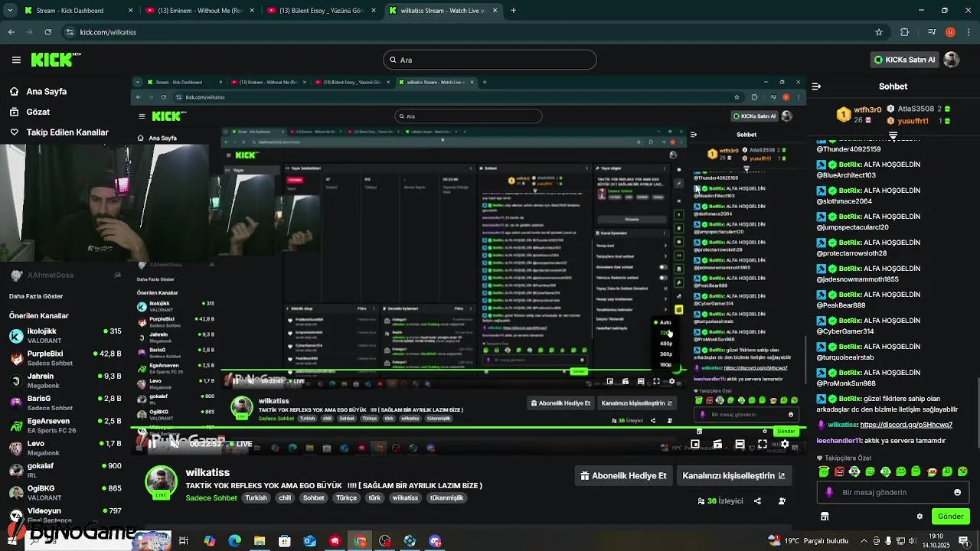
Task: Collapse the Sohbet chat panel arrow
Action: pyautogui.click(x=816, y=86)
